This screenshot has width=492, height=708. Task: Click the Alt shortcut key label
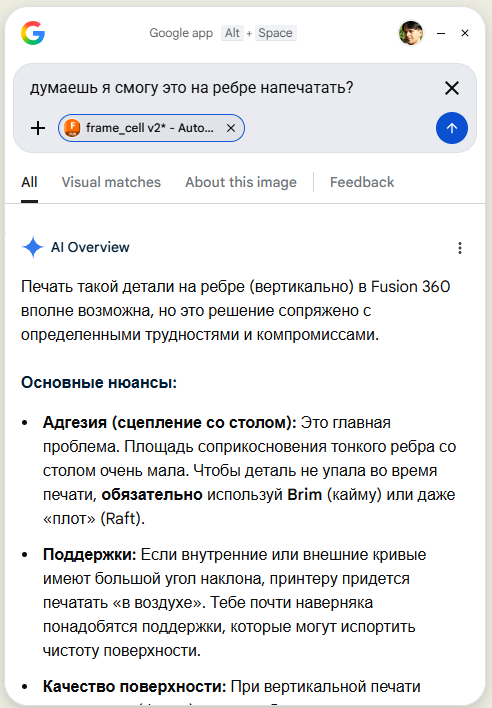coord(232,33)
